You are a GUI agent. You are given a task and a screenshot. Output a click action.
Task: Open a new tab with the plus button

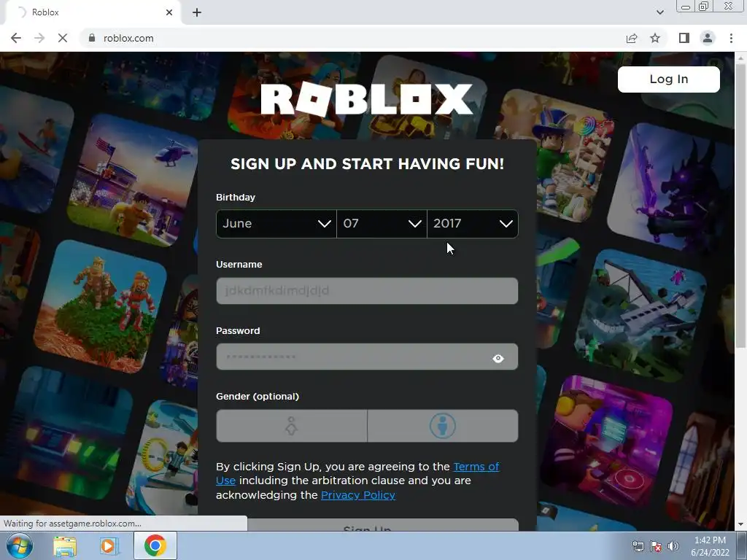point(197,12)
